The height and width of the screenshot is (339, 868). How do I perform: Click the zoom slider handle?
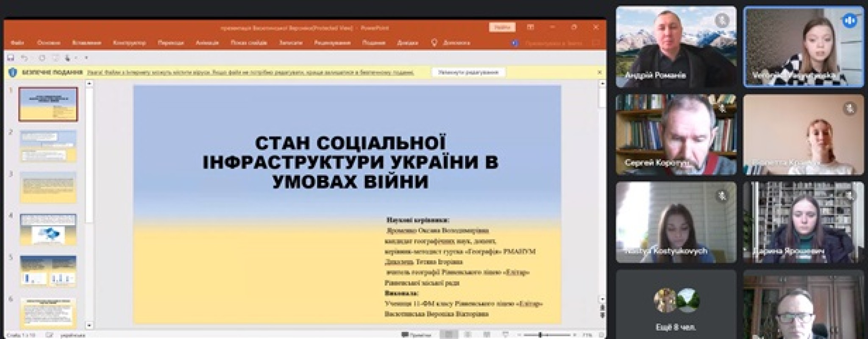540,335
